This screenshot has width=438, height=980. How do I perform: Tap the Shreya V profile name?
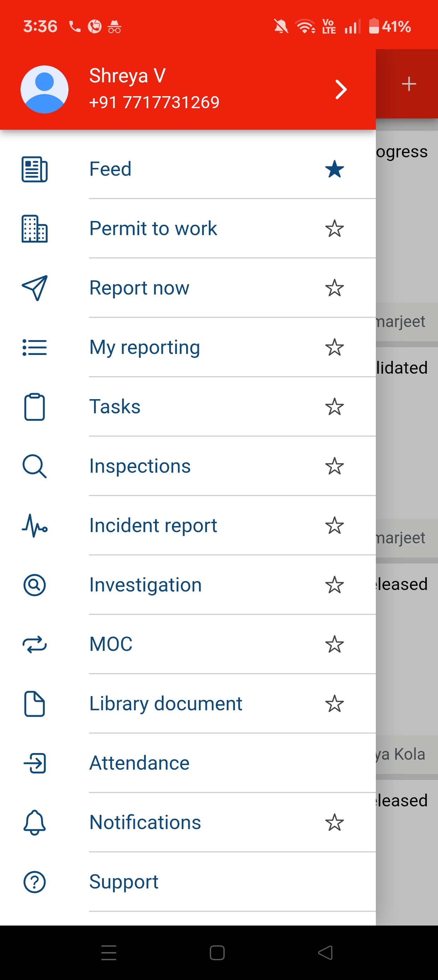[x=128, y=75]
